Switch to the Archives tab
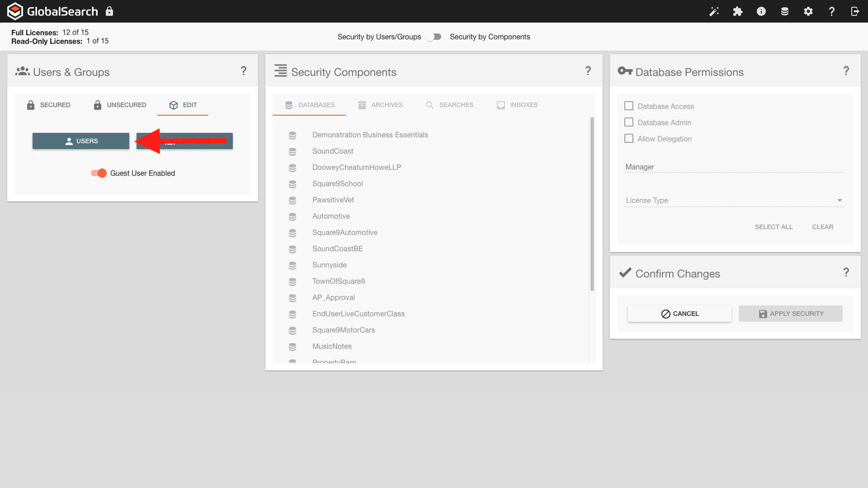 (x=380, y=105)
